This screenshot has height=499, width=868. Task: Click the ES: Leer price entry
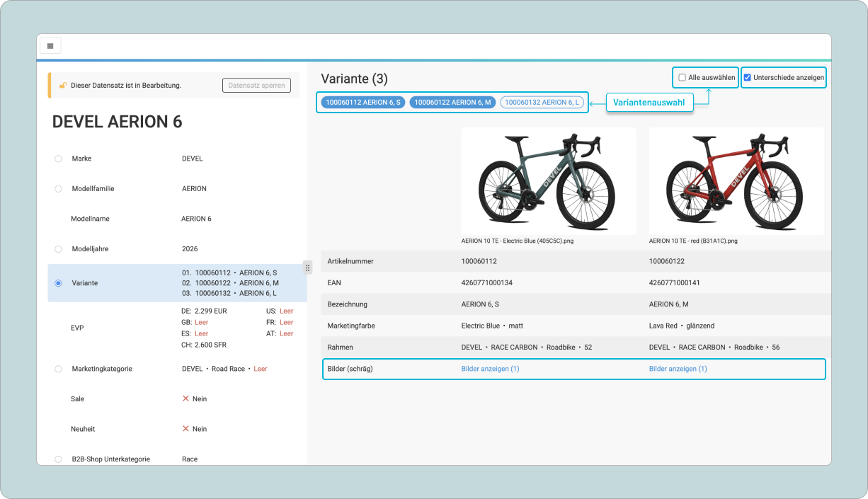coord(195,333)
